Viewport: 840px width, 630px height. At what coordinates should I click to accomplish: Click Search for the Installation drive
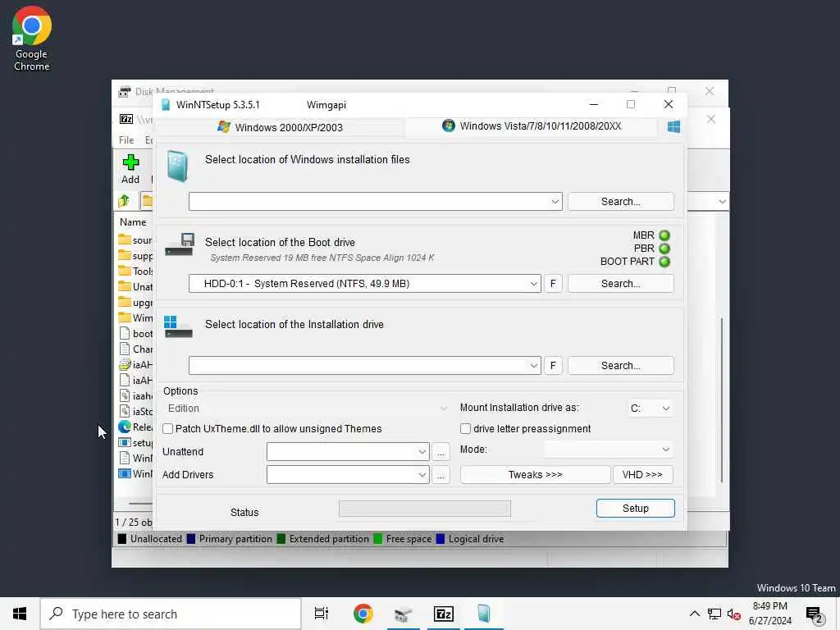(x=620, y=365)
